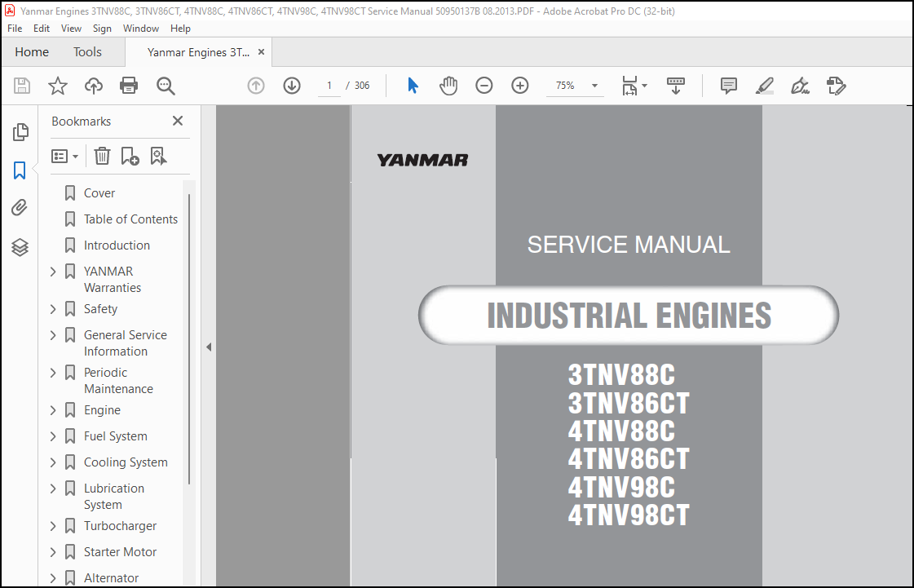Delete selected bookmark trash icon
This screenshot has height=588, width=914.
coord(102,156)
